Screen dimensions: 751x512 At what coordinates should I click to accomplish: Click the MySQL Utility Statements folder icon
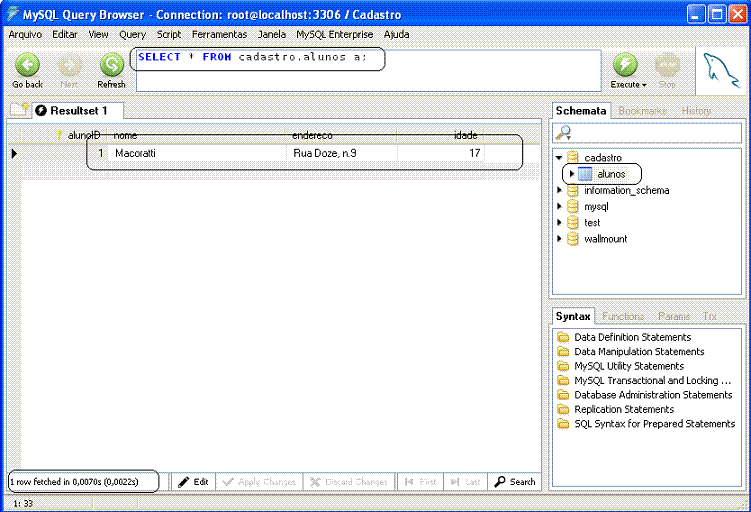coord(563,366)
